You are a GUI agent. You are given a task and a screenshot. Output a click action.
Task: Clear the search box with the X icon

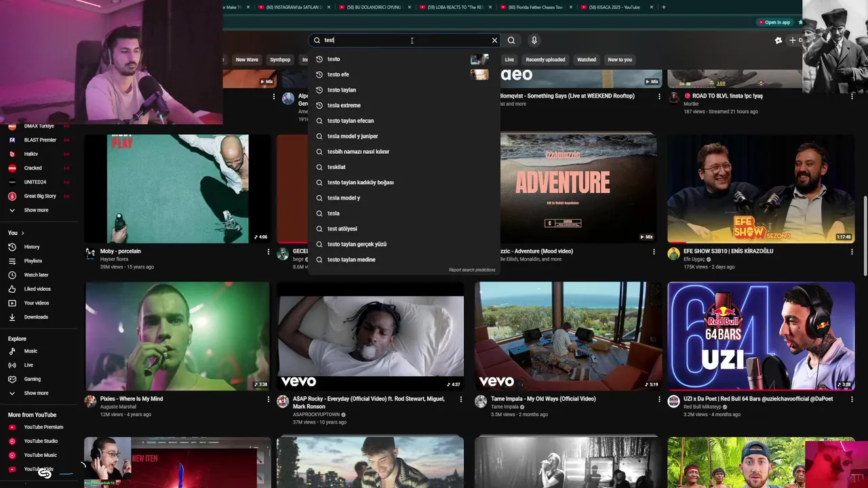pos(494,40)
